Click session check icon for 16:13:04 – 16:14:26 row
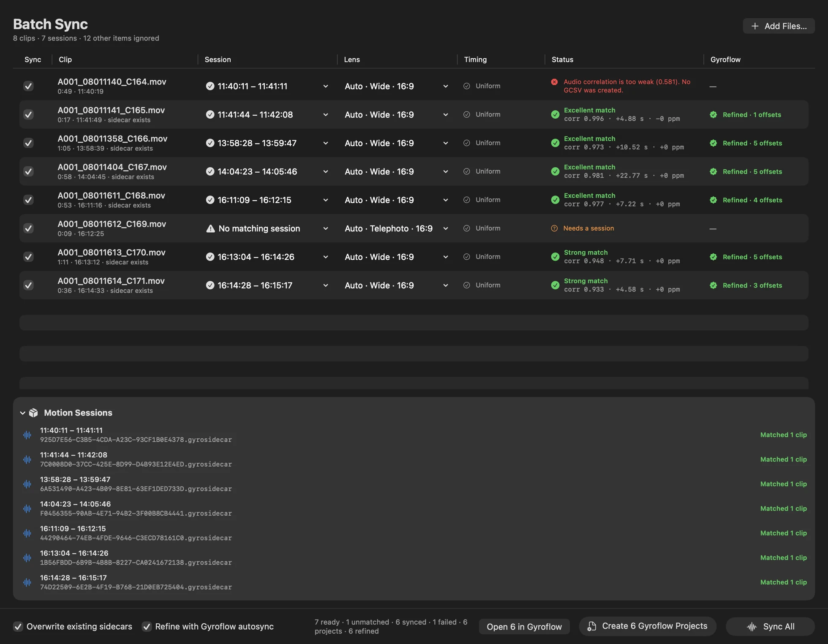 pos(210,257)
